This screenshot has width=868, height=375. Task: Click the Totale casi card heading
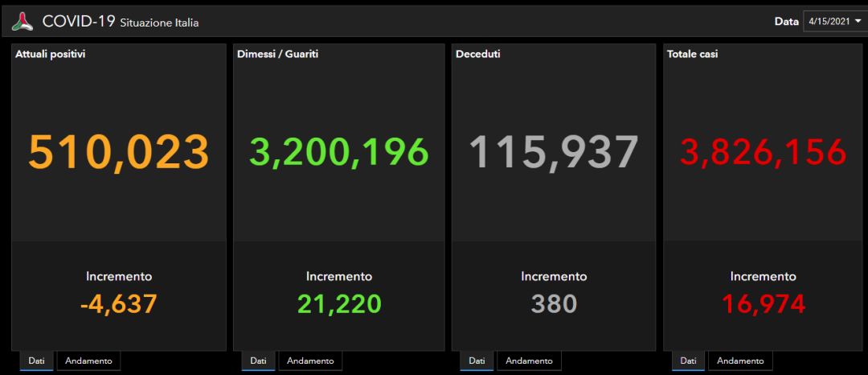[x=692, y=54]
